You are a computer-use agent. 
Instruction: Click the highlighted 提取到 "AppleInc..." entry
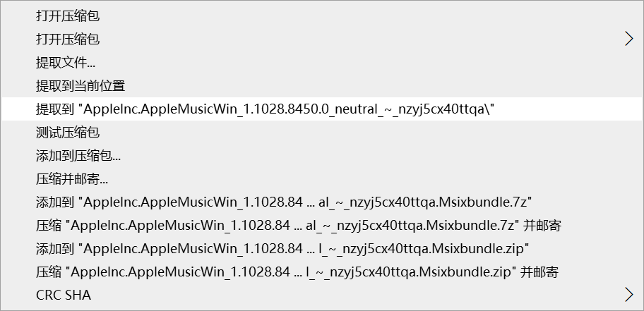(x=322, y=109)
